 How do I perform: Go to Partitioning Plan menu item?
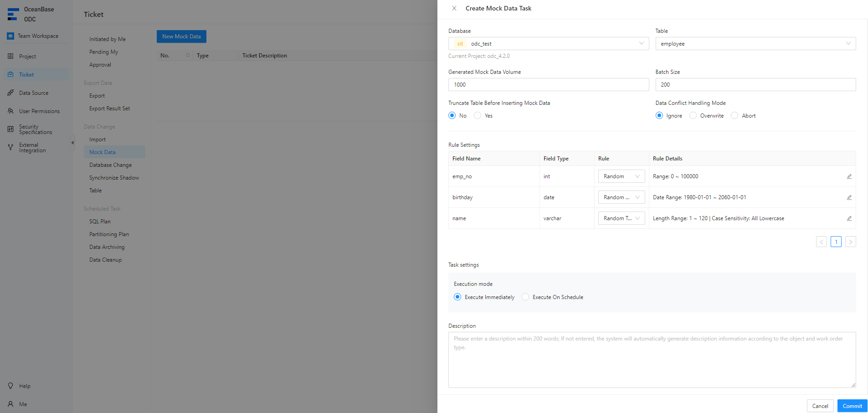point(109,234)
